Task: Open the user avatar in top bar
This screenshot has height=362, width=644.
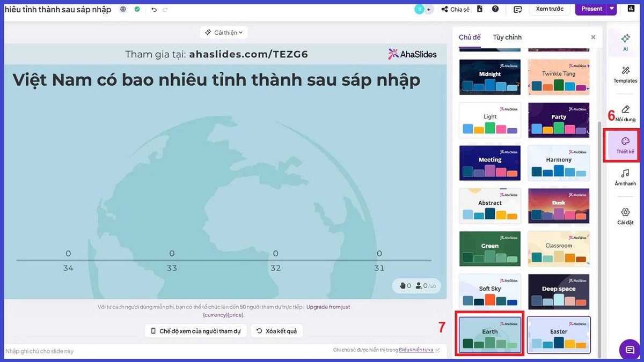Action: click(x=419, y=9)
